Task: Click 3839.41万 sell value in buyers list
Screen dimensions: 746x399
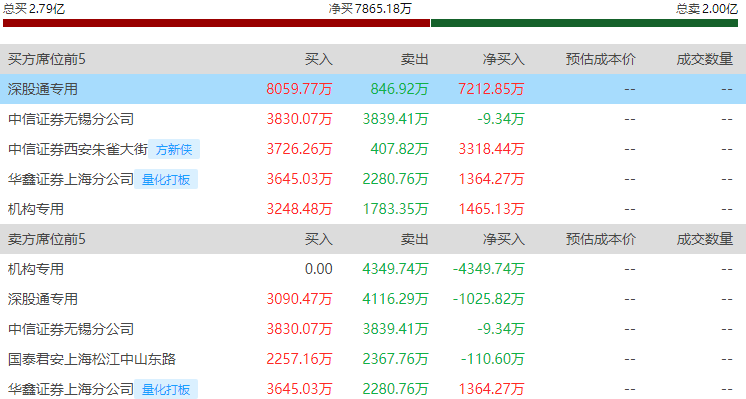Action: [x=395, y=119]
